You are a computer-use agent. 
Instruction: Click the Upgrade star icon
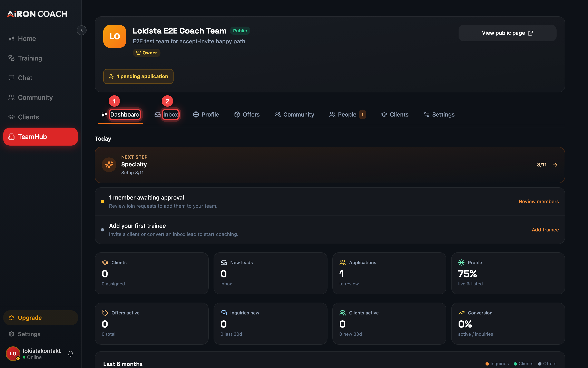[x=11, y=318]
